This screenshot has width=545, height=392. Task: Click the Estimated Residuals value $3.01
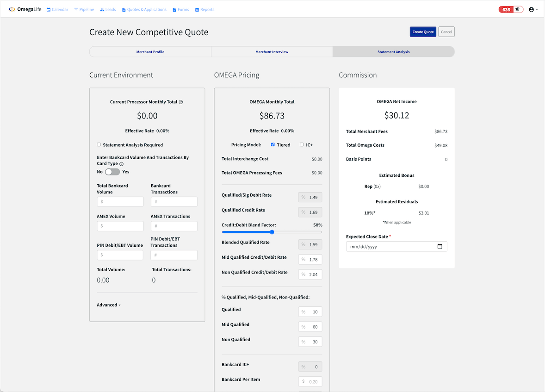coord(424,213)
